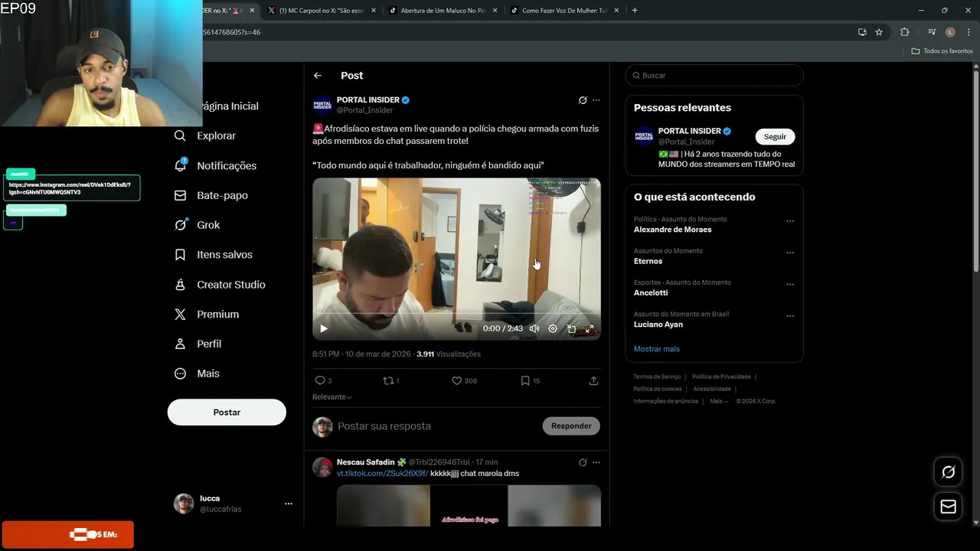Play the post video

(x=324, y=328)
